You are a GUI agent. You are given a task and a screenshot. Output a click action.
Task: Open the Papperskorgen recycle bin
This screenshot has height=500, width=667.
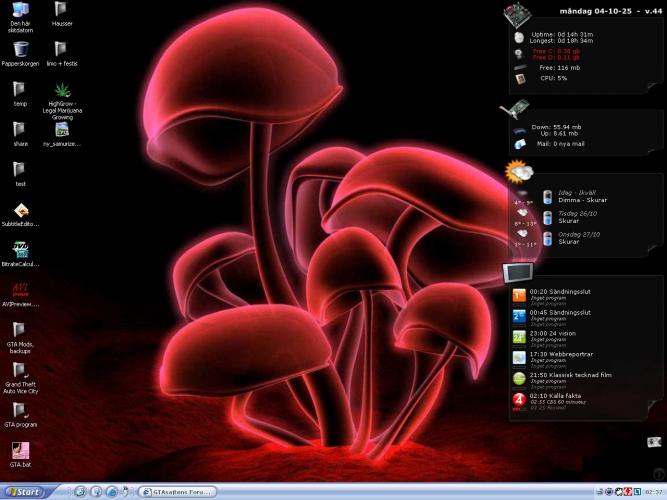click(20, 48)
